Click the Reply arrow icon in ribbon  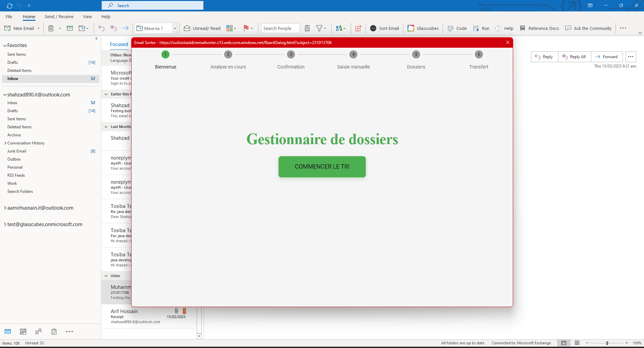pyautogui.click(x=101, y=28)
